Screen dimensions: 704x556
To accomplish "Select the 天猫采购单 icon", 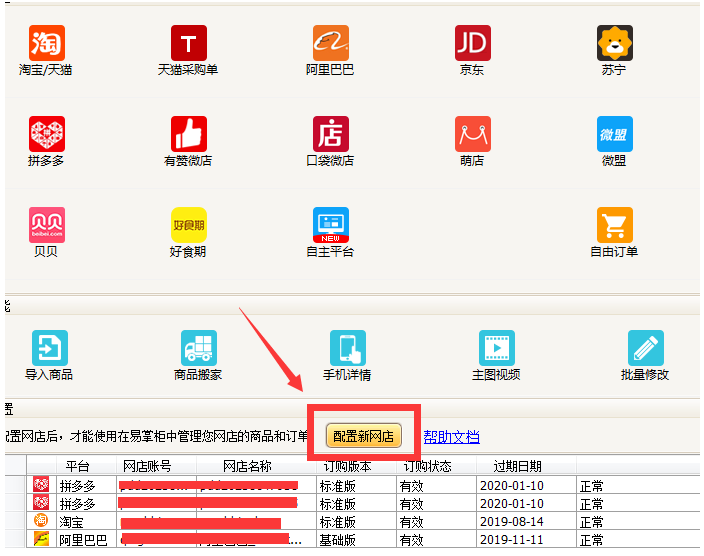I will tap(189, 43).
